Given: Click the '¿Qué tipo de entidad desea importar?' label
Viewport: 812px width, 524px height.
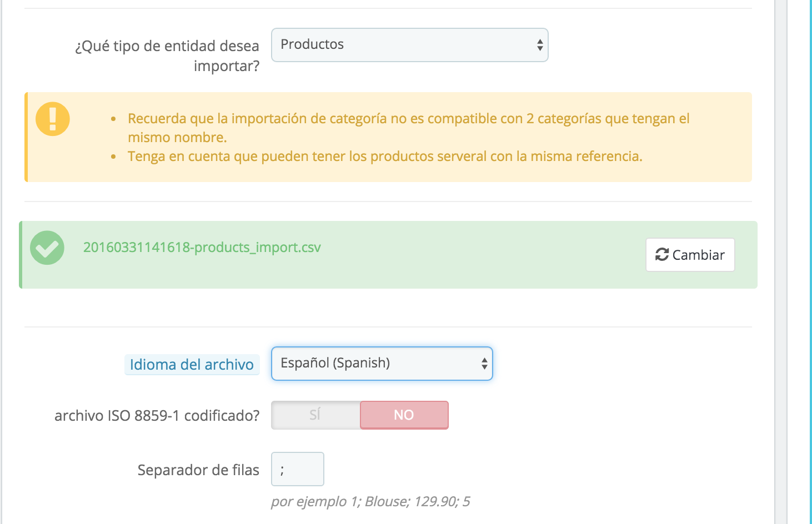Looking at the screenshot, I should pos(167,56).
